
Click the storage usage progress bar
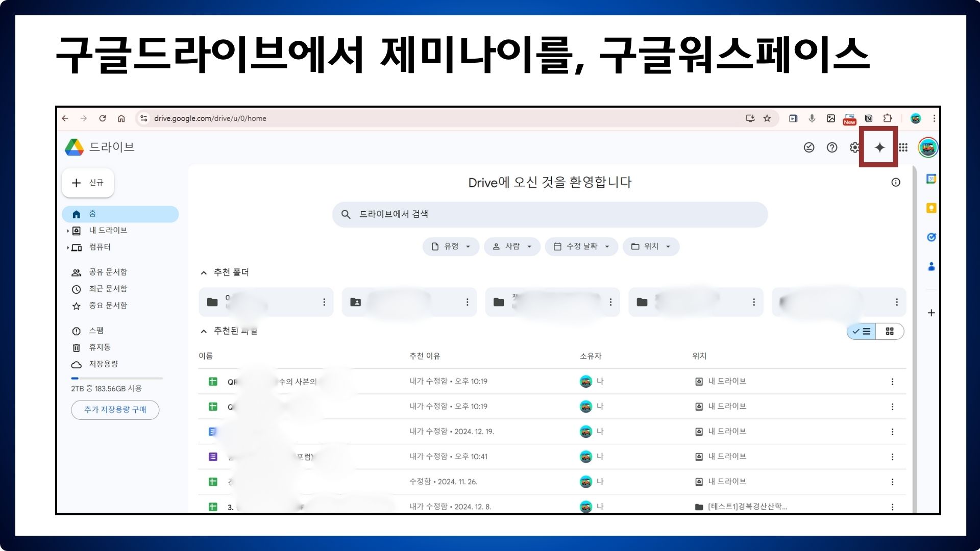(117, 379)
